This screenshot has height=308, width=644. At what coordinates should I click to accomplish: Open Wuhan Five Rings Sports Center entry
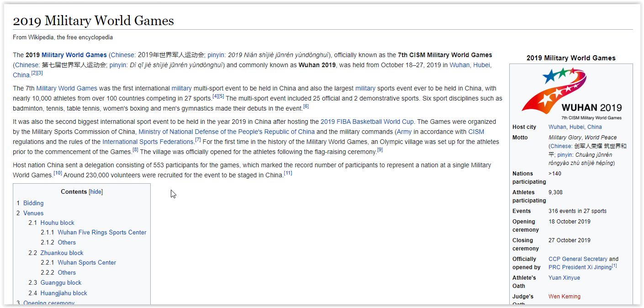tap(102, 232)
